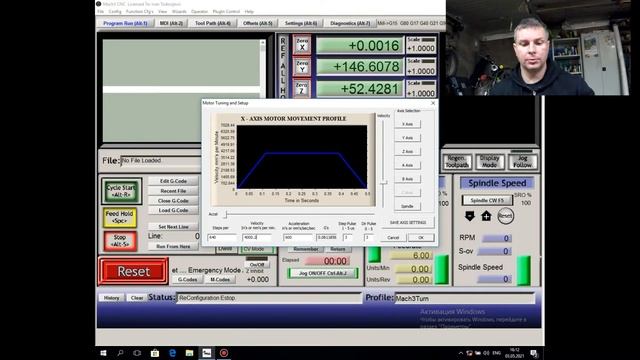Select Spindle in Axis Selection
Viewport: 640px width, 360px height.
[x=407, y=206]
